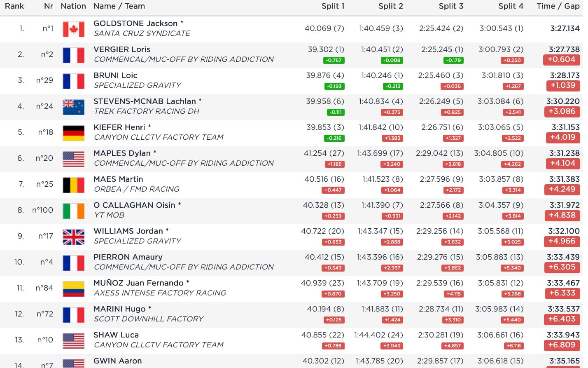Open BRUNI Loic rider link
The height and width of the screenshot is (368, 588).
[115, 75]
